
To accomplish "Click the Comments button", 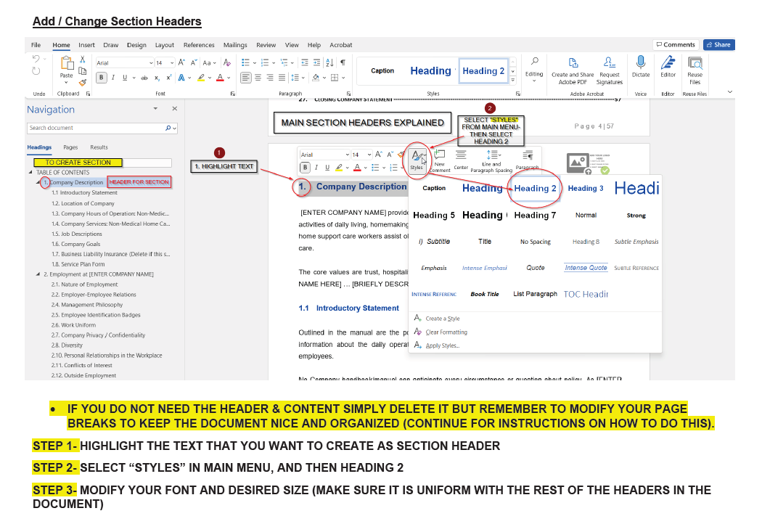I will (x=676, y=45).
